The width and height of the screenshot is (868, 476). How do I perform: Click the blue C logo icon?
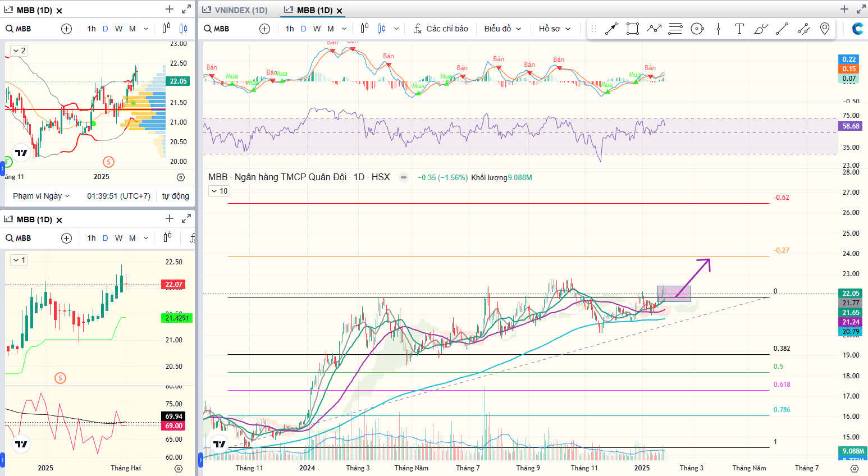tap(857, 29)
